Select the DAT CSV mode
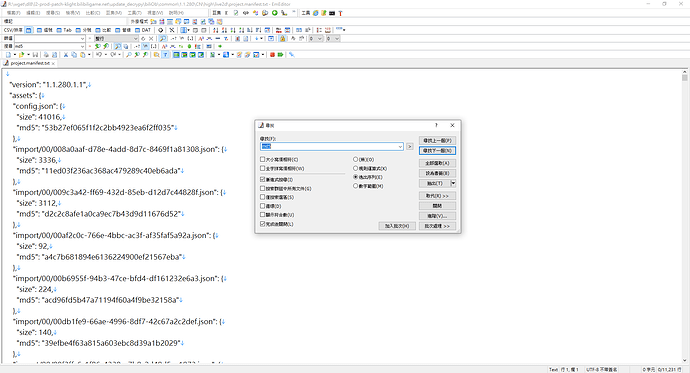Viewport: 690px width, 373px height. click(143, 30)
